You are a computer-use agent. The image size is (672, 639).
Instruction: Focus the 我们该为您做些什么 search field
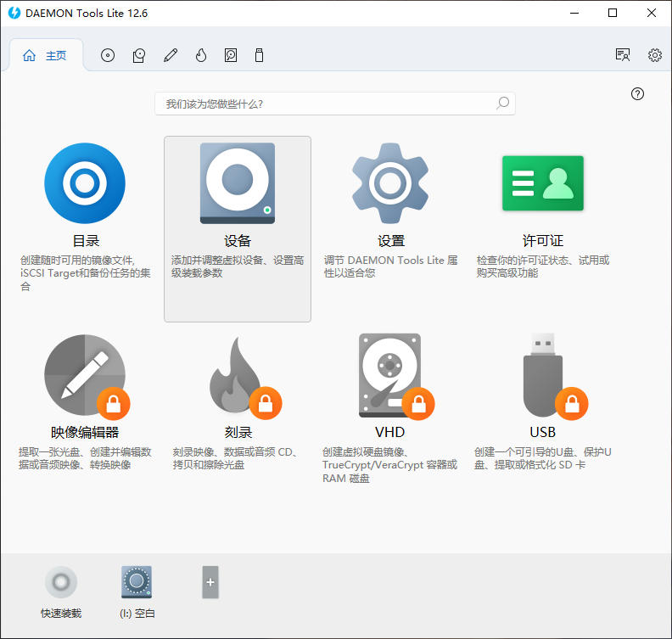(334, 104)
